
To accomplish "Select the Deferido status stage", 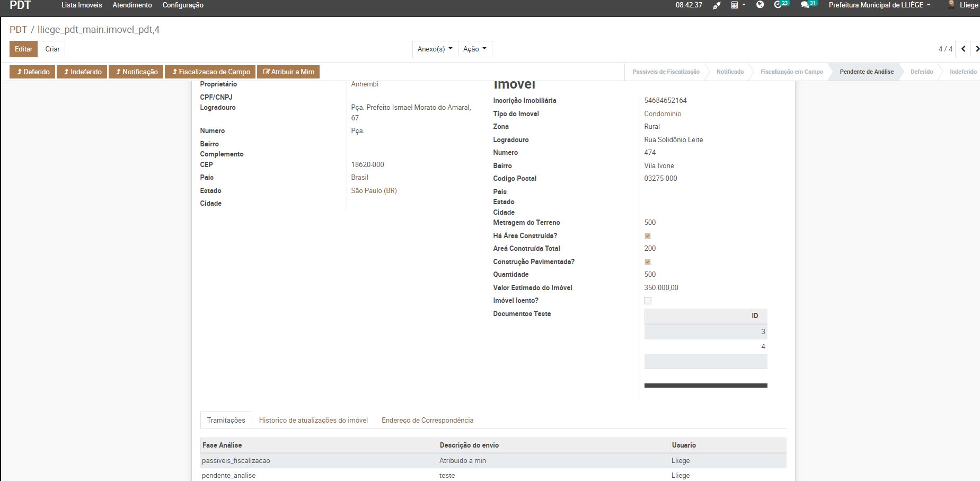I will pyautogui.click(x=921, y=72).
